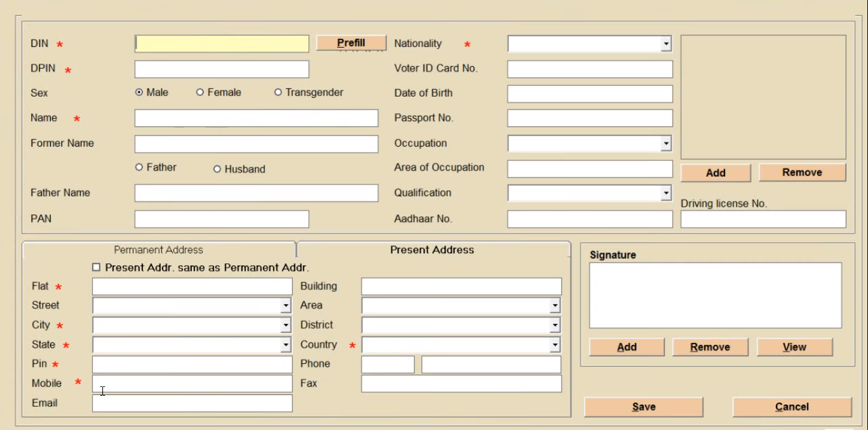Screen dimensions: 868x430
Task: Select the Male radio button
Action: [x=139, y=92]
